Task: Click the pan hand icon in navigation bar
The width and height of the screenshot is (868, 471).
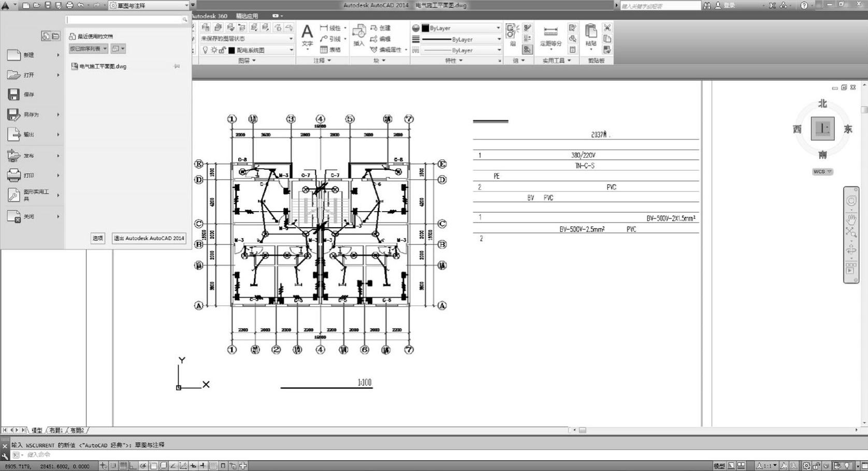Action: point(851,219)
